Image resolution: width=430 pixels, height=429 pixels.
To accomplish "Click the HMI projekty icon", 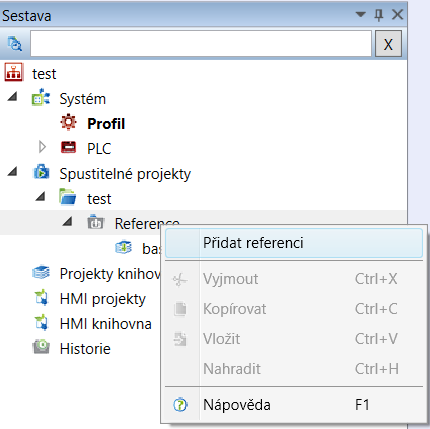I will click(x=42, y=298).
